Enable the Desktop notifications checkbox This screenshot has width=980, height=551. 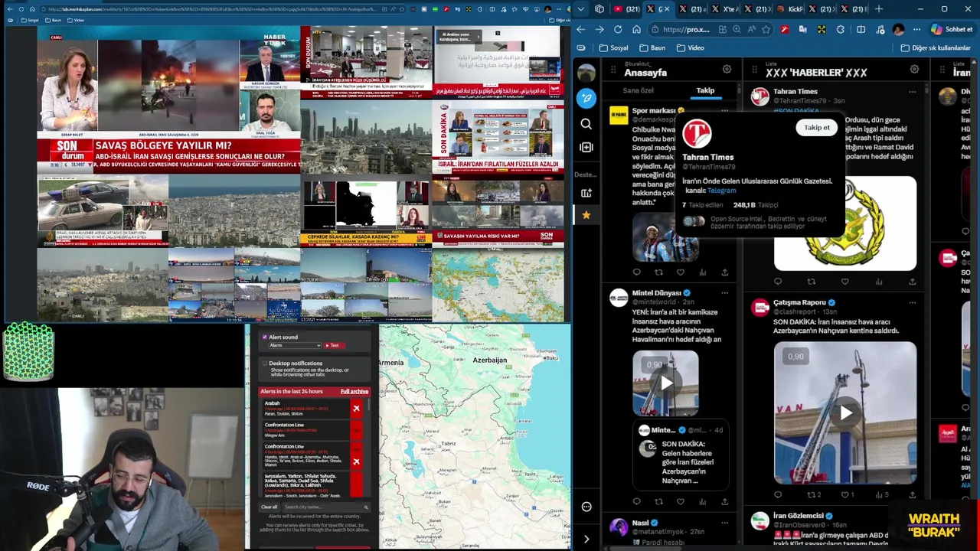265,364
